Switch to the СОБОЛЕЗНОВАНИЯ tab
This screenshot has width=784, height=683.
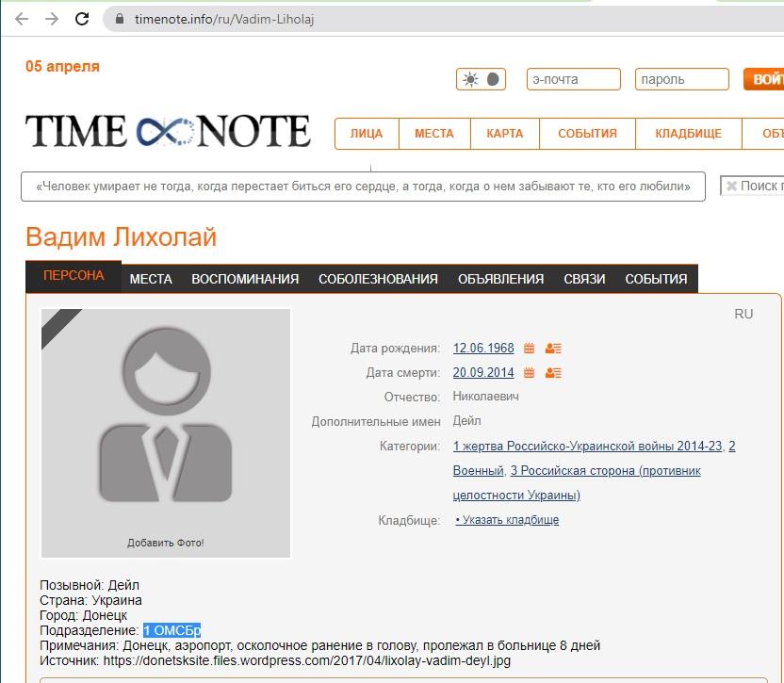(x=378, y=279)
